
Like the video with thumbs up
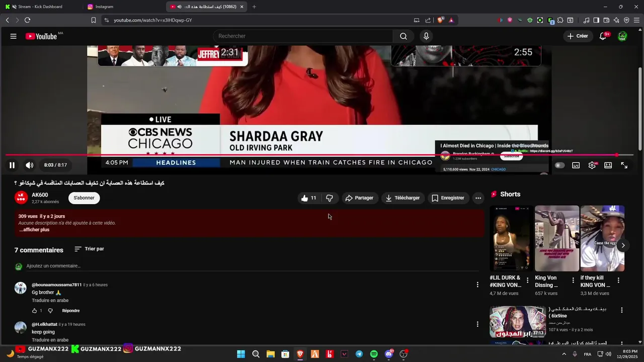308,198
